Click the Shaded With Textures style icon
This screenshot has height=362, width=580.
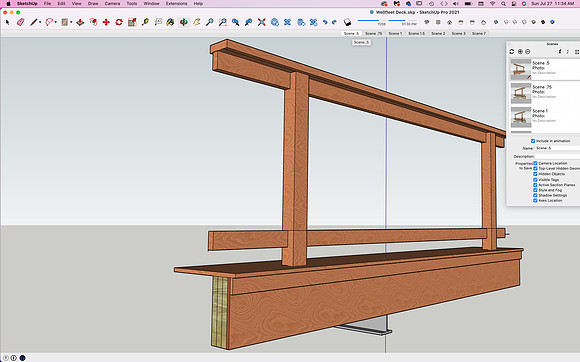[x=543, y=22]
